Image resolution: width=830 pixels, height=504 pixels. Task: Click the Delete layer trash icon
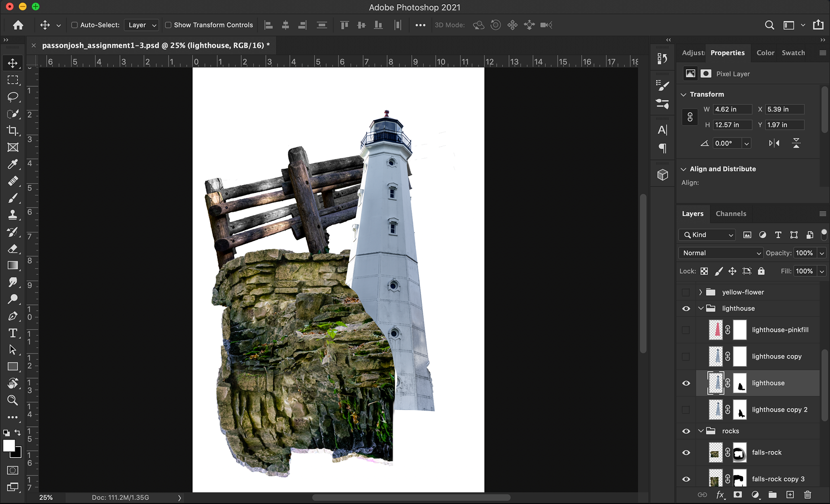pos(807,494)
